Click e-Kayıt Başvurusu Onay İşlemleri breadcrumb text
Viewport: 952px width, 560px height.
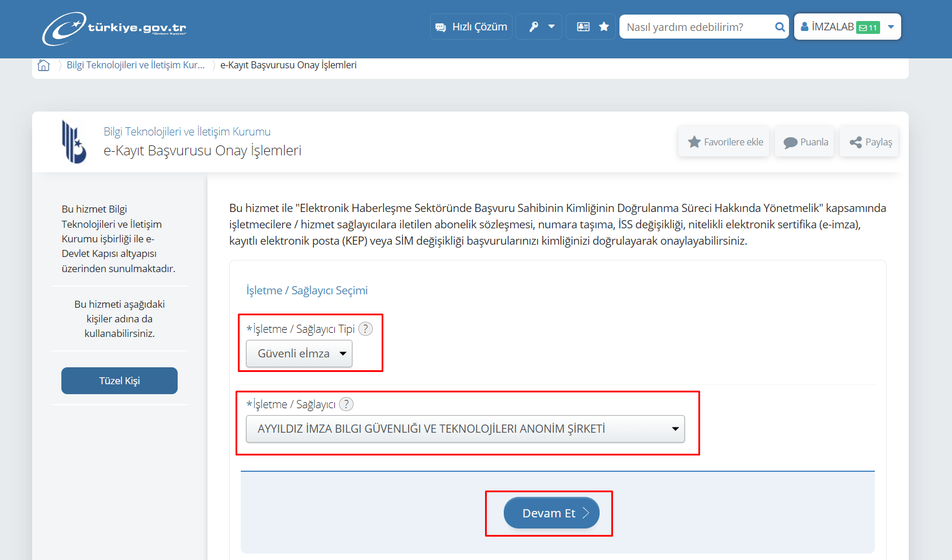[288, 65]
